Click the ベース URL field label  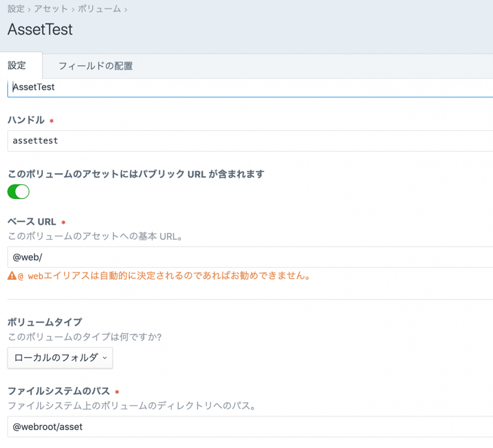(31, 222)
